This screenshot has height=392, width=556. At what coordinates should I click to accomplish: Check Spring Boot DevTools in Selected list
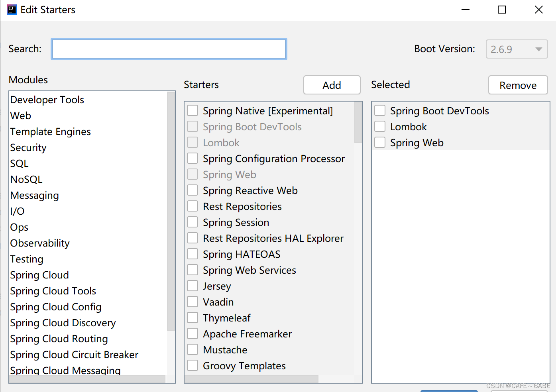pos(380,110)
